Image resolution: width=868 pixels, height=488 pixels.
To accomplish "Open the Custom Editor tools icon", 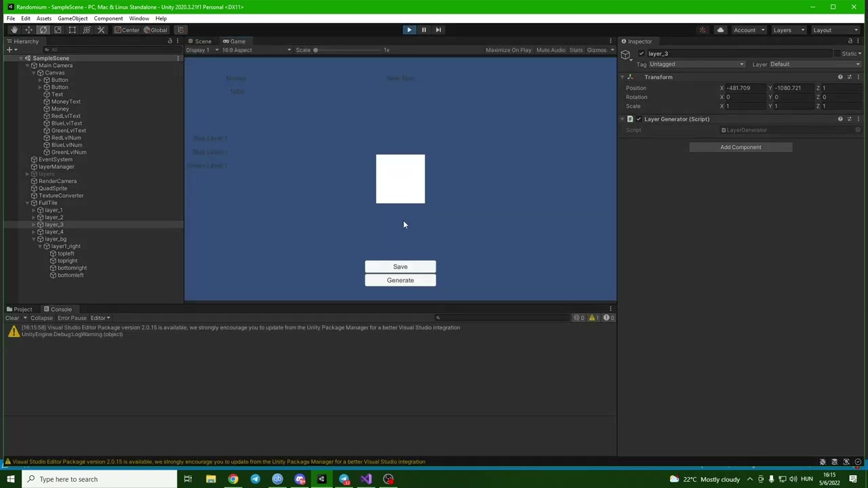I will [100, 30].
